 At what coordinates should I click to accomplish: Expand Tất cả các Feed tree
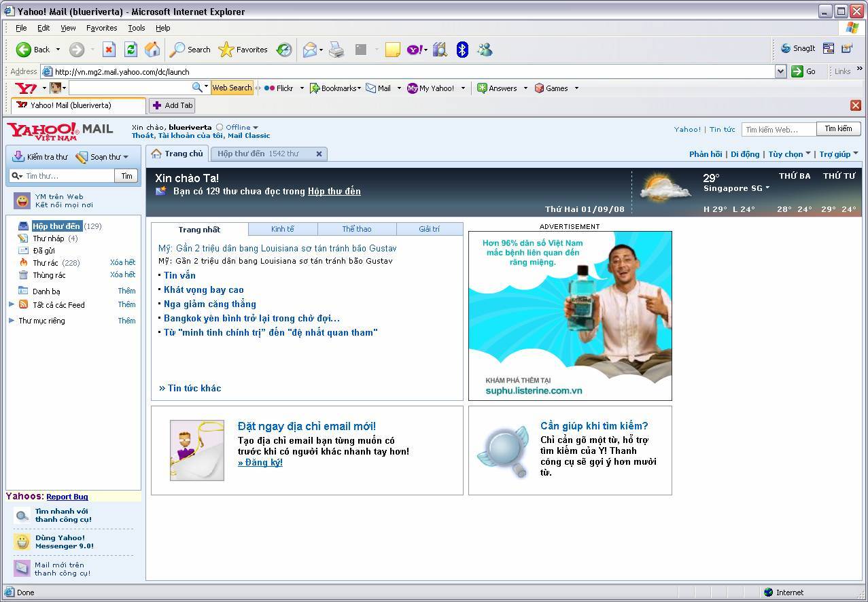[x=12, y=304]
